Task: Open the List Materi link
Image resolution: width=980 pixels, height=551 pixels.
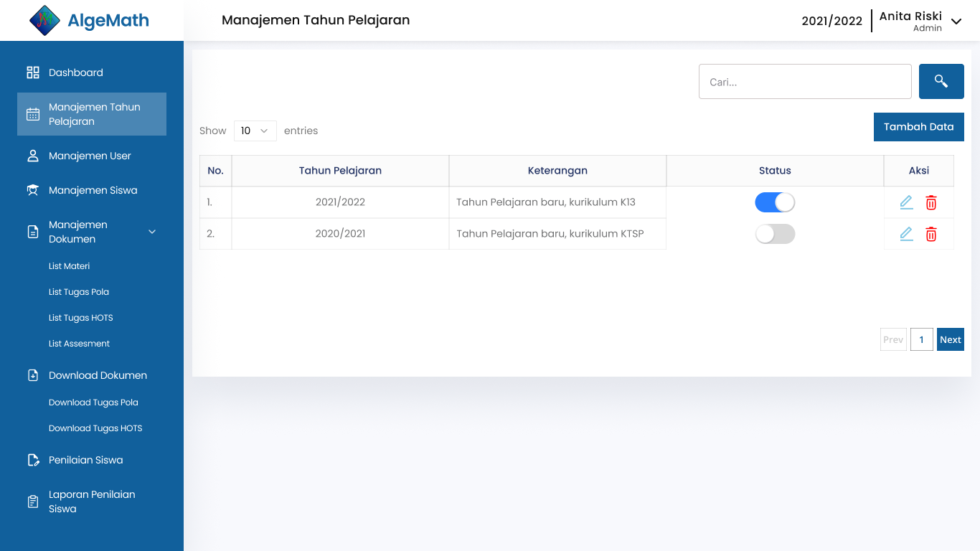Action: pyautogui.click(x=70, y=266)
